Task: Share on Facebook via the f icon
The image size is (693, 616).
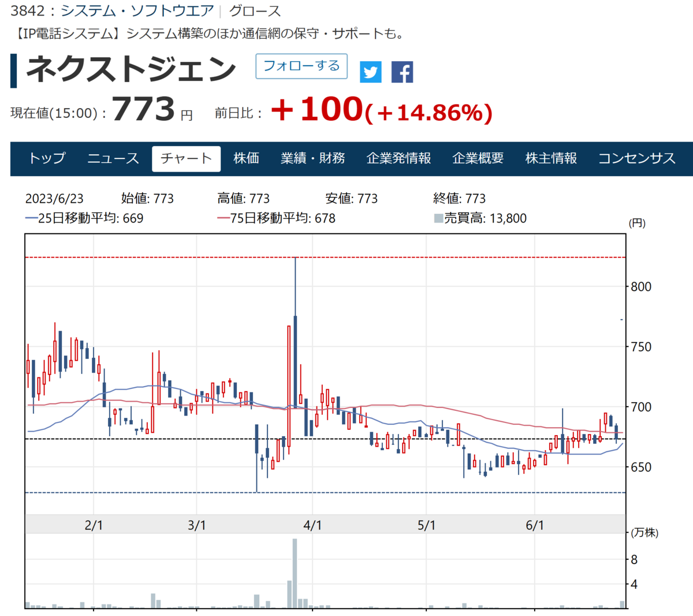Action: 403,72
